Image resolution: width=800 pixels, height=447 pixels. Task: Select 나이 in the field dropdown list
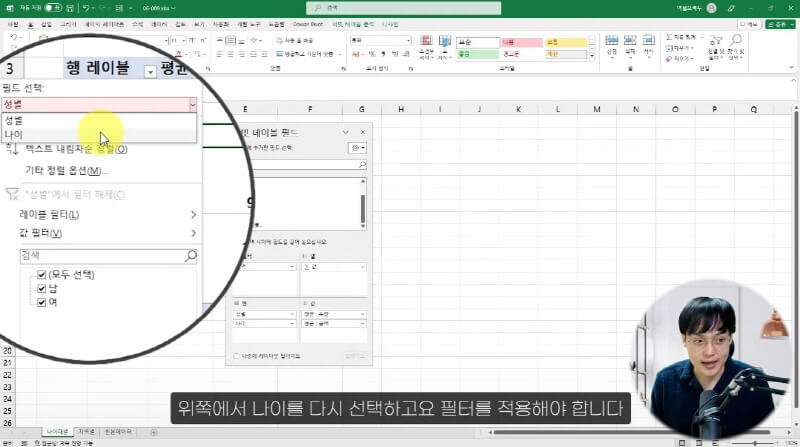(x=98, y=135)
